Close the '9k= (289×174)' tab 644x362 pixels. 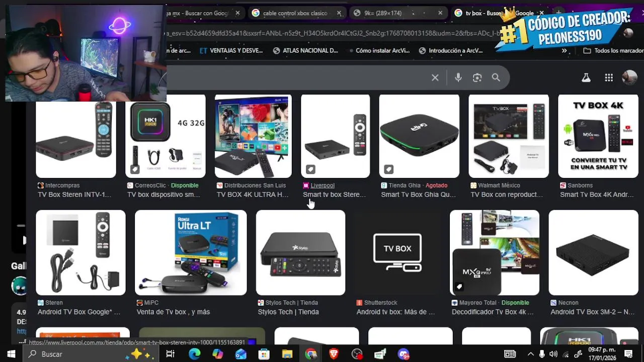[x=440, y=13]
